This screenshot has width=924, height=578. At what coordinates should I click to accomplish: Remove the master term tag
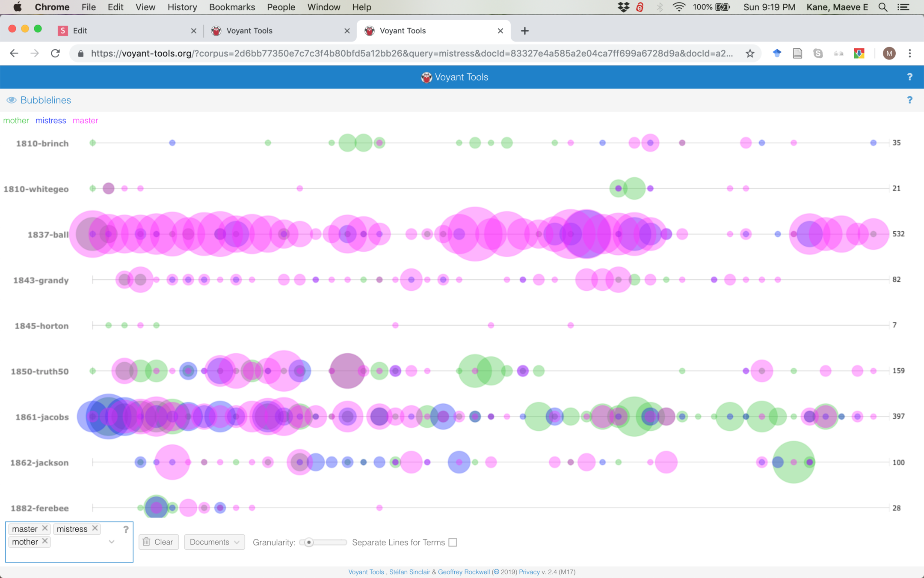[x=45, y=528]
